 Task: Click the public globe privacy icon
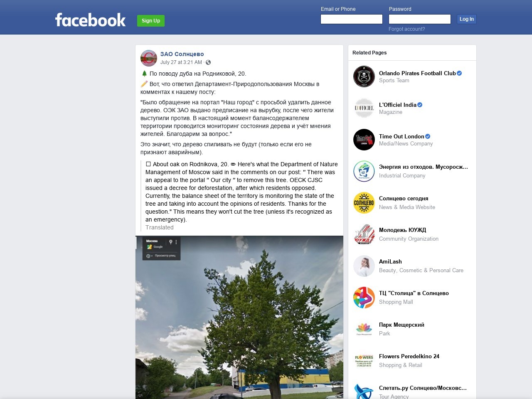click(x=208, y=62)
